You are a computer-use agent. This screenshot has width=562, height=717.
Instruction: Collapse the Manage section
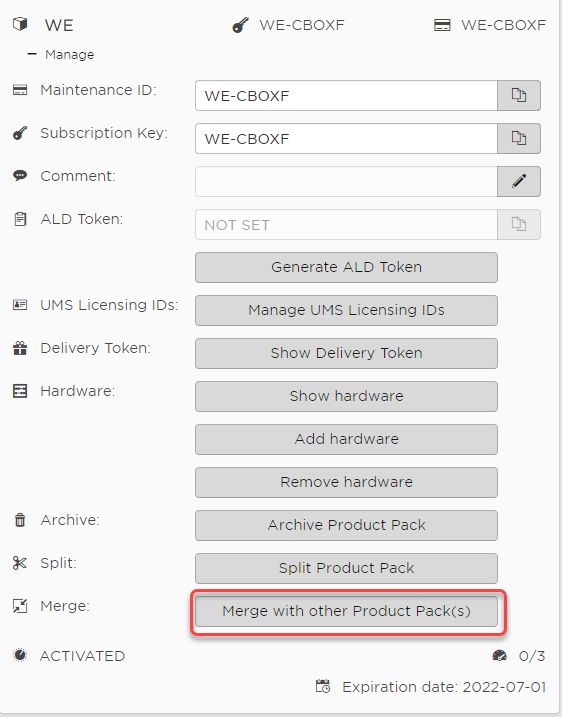click(32, 54)
